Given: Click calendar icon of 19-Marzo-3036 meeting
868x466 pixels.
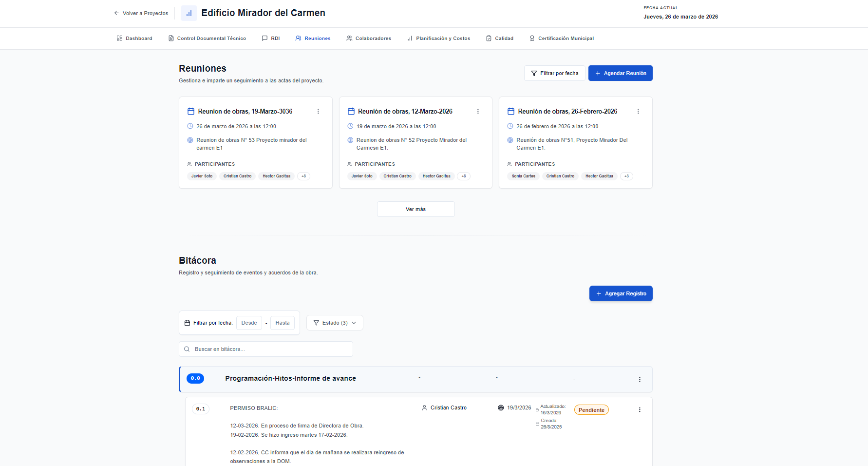Looking at the screenshot, I should (x=191, y=112).
